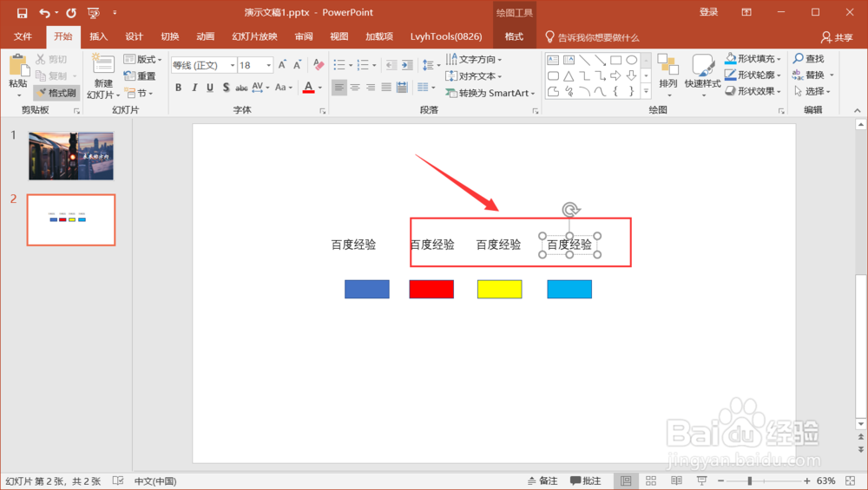Click the Text Direction (文字方向) button
This screenshot has height=490, width=868.
click(x=474, y=59)
